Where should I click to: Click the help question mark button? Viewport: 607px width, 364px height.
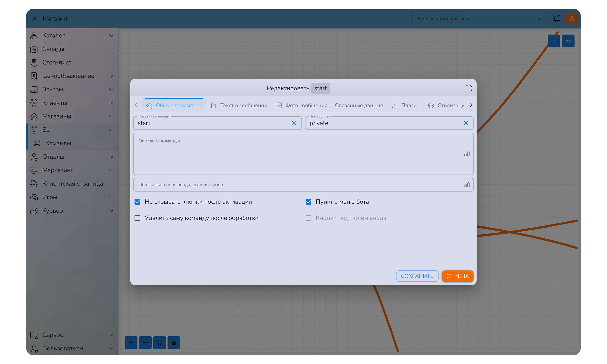coord(554,41)
